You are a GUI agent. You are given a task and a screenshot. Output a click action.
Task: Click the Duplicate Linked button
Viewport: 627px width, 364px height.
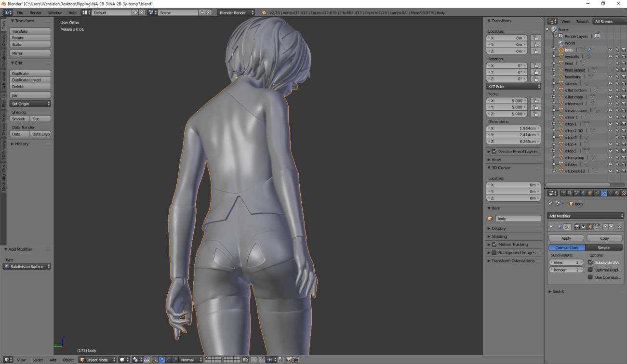pyautogui.click(x=30, y=80)
